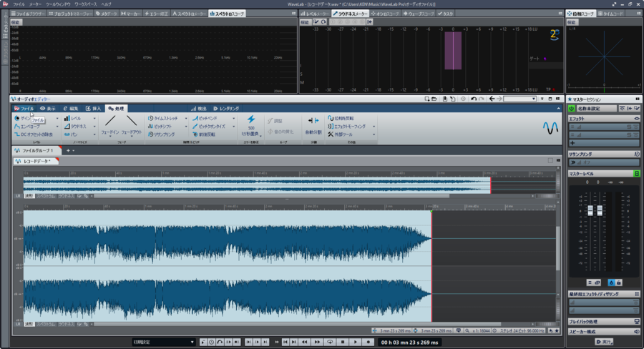This screenshot has width=644, height=349.
Task: Open the Loudness (ラウドネス) dropdown arrow
Action: (x=94, y=127)
